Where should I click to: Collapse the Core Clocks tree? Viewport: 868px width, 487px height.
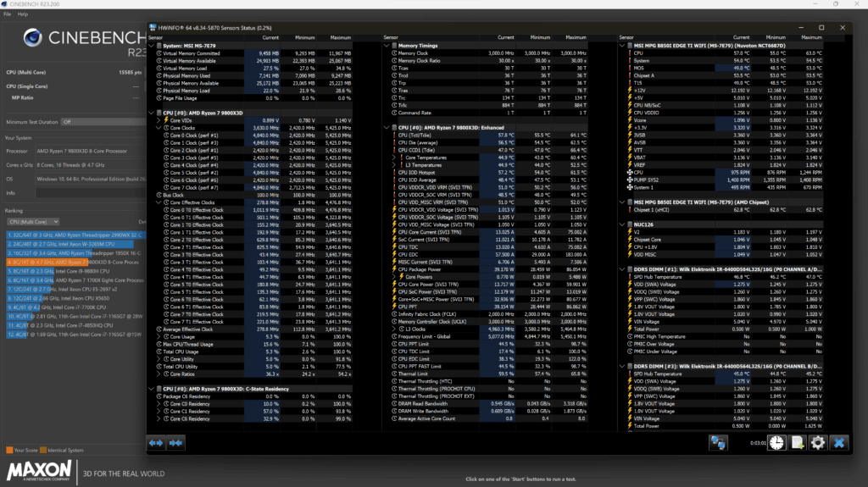(159, 128)
